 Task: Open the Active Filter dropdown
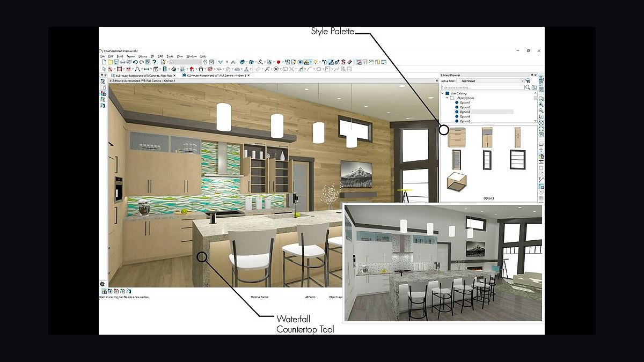pos(490,81)
